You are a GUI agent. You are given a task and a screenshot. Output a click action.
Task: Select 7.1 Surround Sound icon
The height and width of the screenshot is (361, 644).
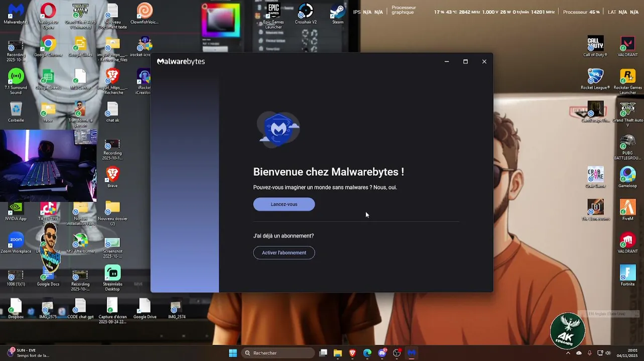16,81
